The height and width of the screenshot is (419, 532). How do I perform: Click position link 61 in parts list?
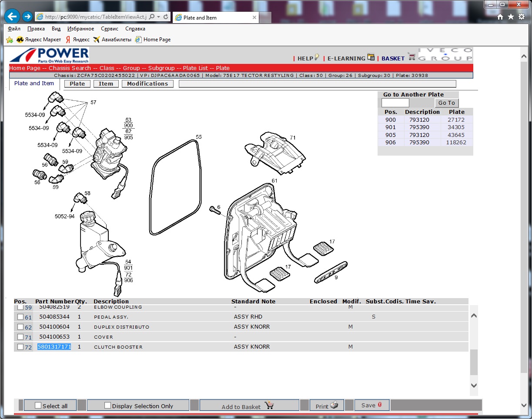pos(28,317)
